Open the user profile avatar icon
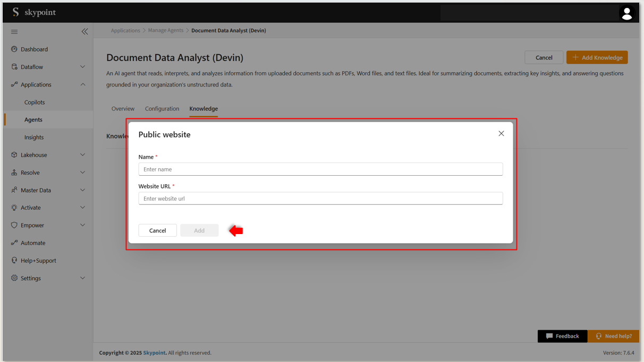 pyautogui.click(x=626, y=13)
